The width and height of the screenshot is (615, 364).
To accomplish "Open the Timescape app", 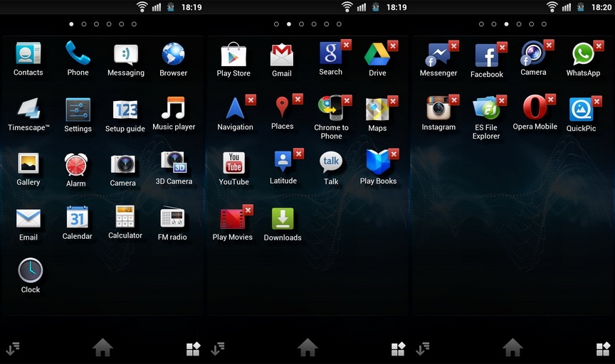I will pyautogui.click(x=28, y=108).
